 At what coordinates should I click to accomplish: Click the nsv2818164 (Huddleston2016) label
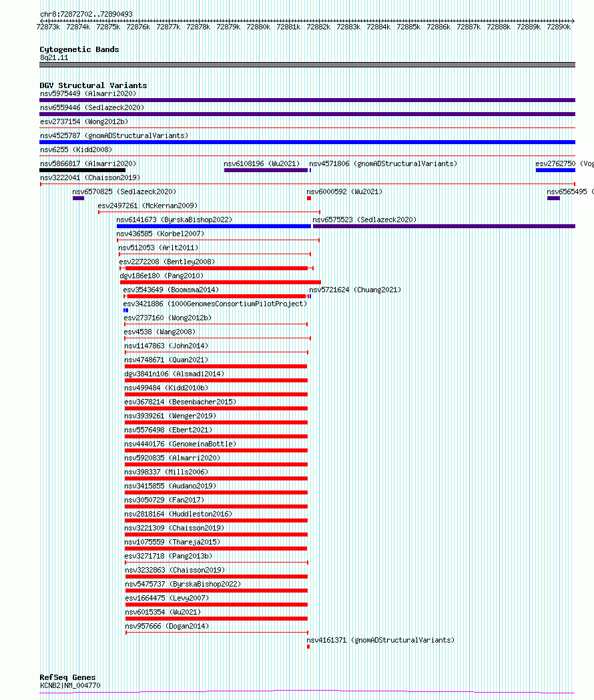178,514
